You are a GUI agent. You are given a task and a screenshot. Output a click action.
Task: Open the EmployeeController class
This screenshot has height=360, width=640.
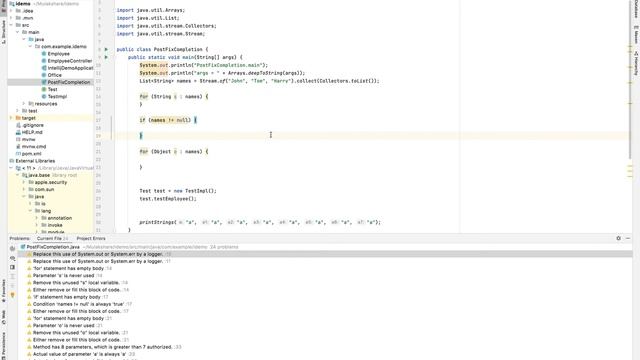pyautogui.click(x=69, y=61)
